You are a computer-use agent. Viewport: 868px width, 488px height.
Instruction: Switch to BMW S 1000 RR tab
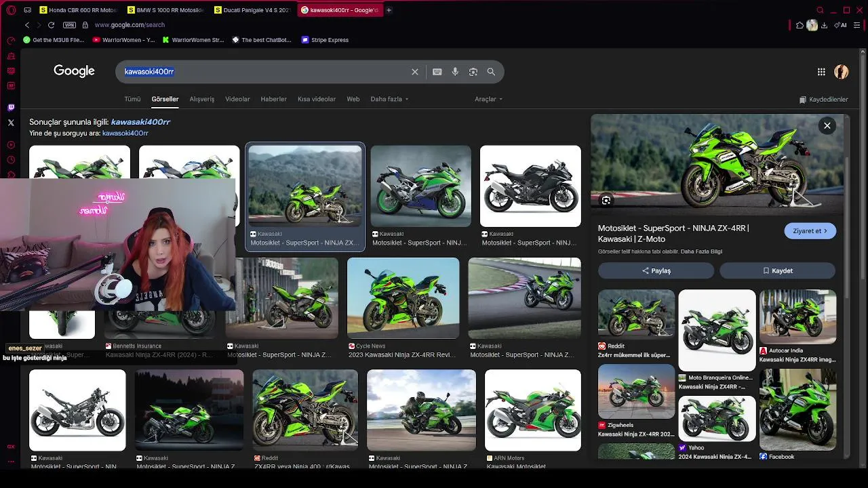point(165,10)
